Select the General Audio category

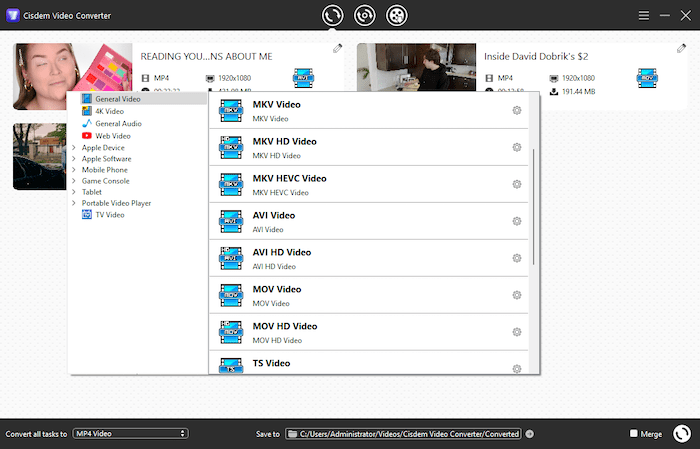point(112,124)
